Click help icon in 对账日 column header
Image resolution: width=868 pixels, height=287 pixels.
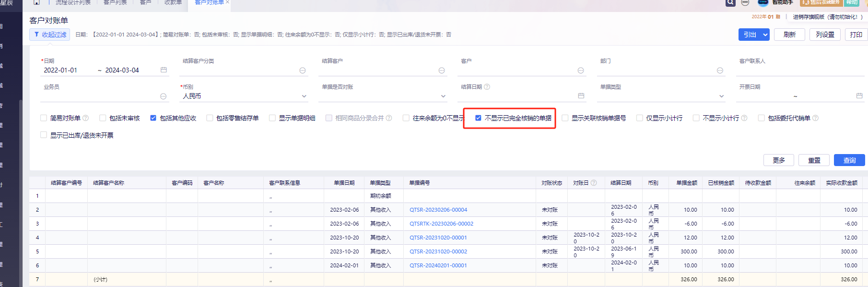coord(594,183)
